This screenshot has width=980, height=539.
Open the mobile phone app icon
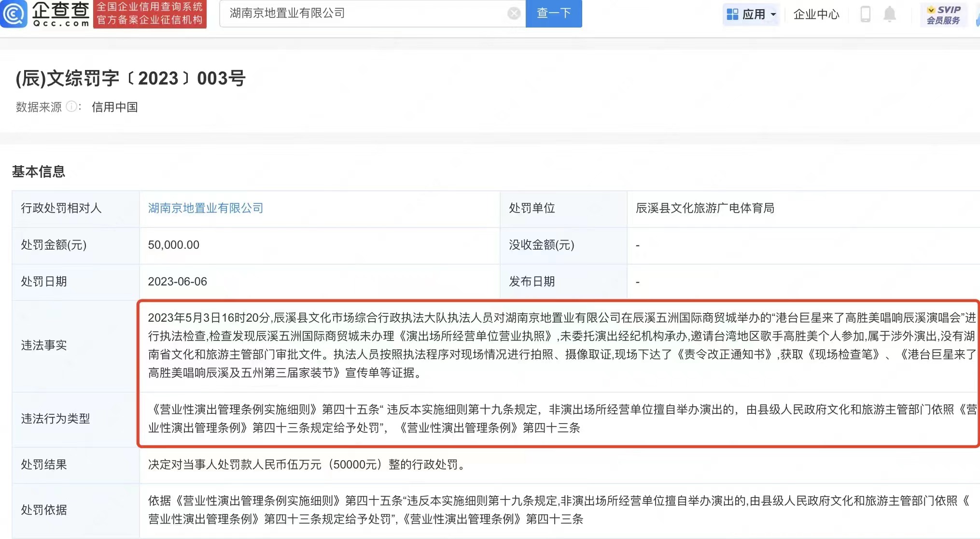pos(865,14)
